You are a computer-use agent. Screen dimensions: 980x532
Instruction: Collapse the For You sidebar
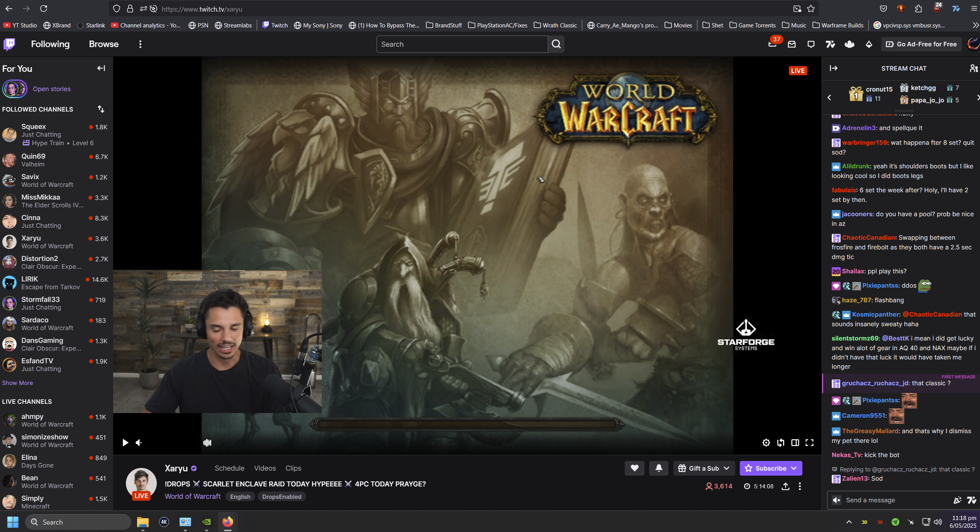click(101, 68)
